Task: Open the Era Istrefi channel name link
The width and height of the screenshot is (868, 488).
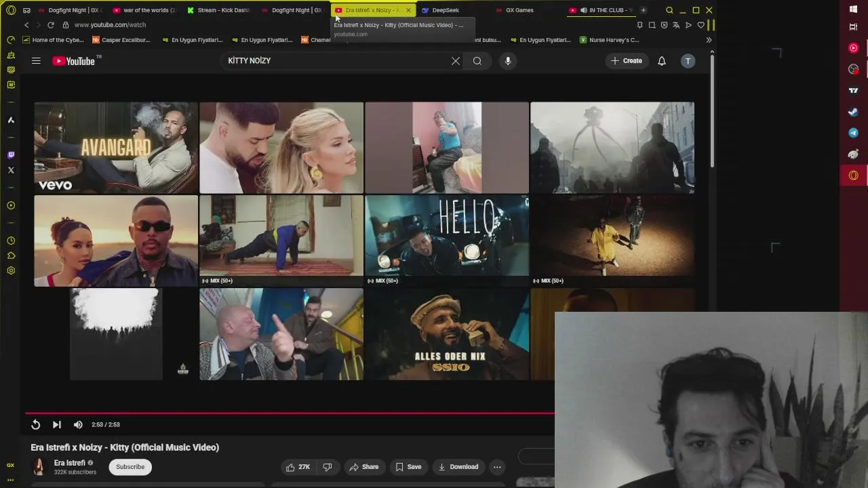Action: pyautogui.click(x=70, y=463)
